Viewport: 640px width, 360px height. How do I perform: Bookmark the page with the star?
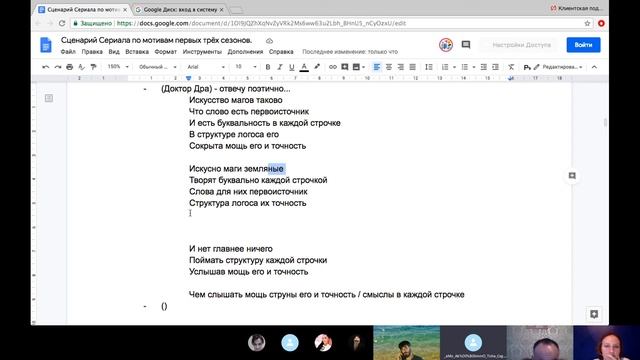(587, 23)
